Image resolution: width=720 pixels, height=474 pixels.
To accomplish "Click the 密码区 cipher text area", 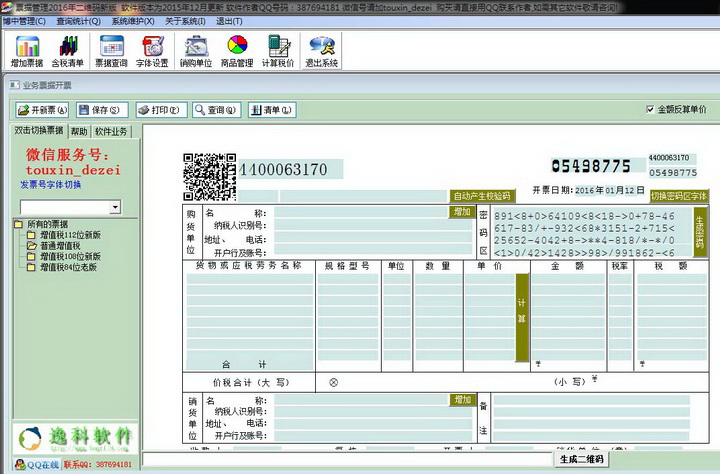I will pos(592,234).
